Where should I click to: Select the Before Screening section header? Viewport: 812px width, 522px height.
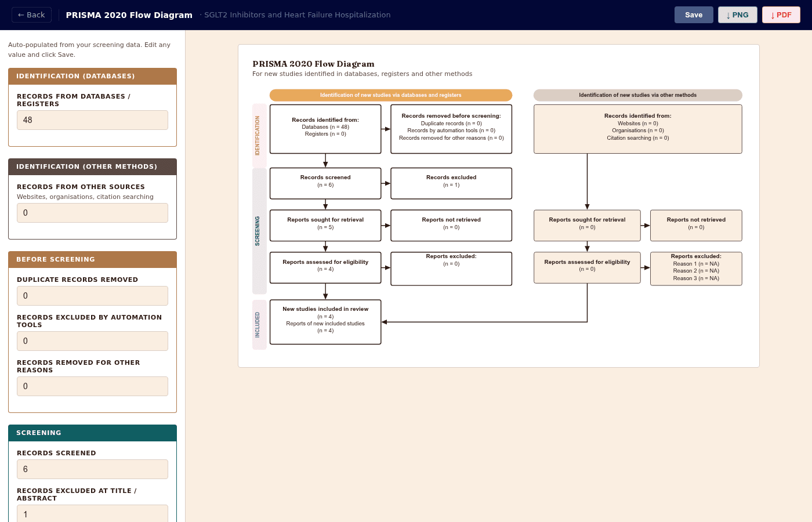pyautogui.click(x=92, y=260)
